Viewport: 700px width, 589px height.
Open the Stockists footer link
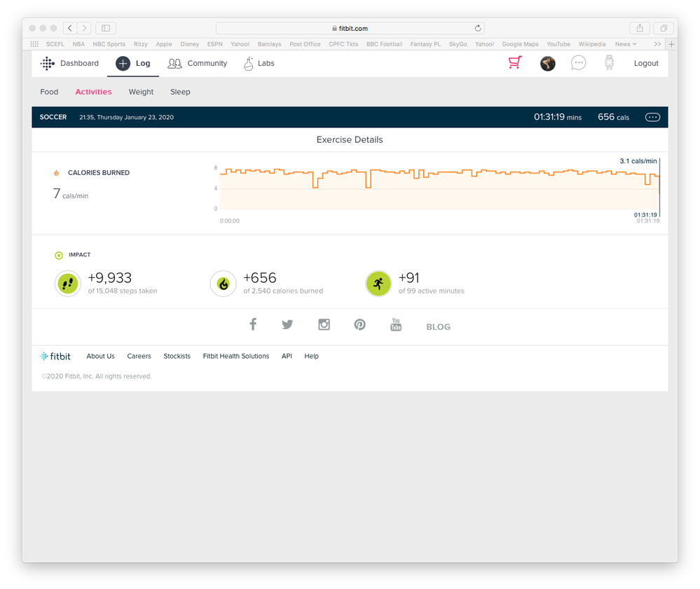click(x=177, y=356)
